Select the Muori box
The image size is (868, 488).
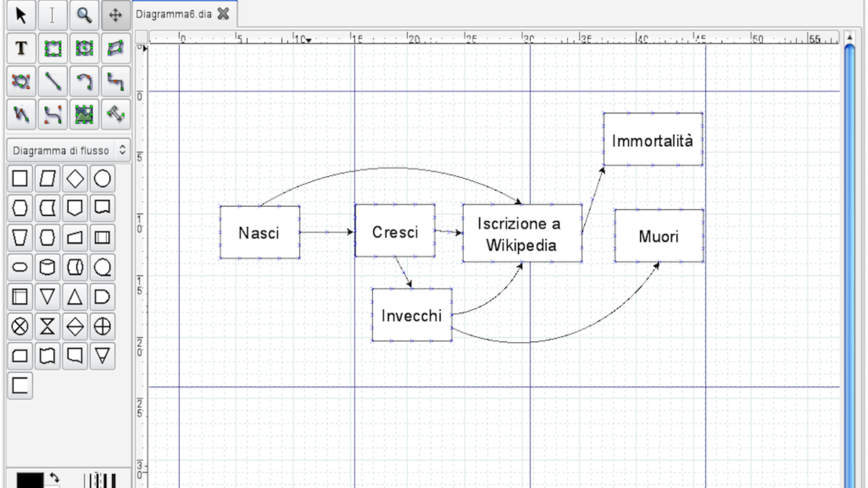coord(659,236)
